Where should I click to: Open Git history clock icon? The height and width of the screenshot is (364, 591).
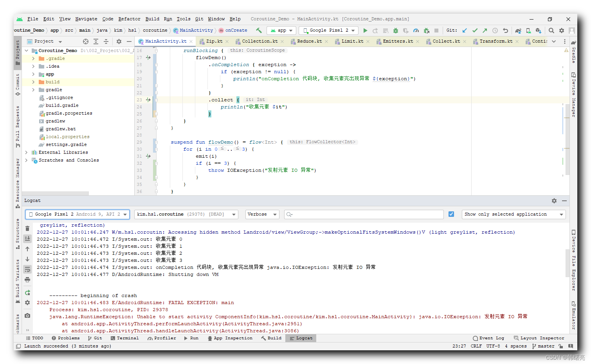point(495,31)
